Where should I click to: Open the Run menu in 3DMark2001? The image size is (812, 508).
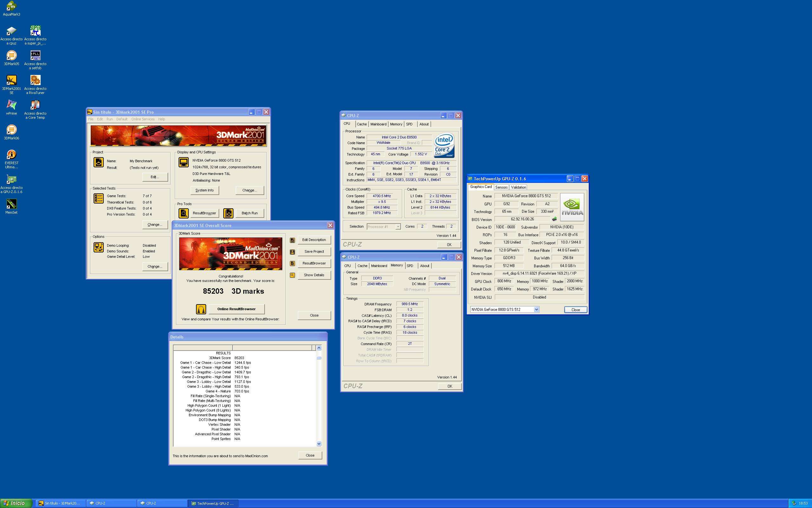[x=109, y=119]
